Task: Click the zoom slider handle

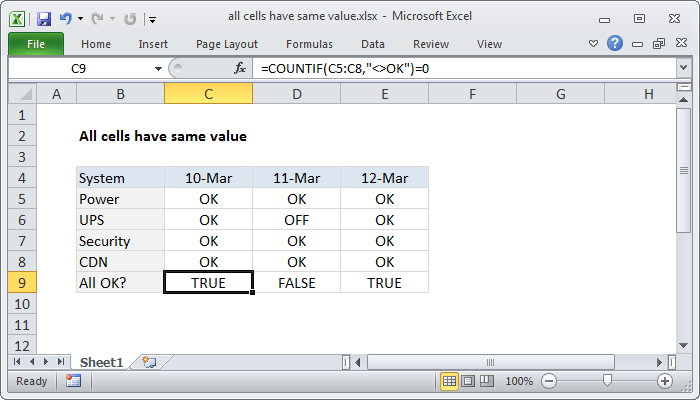Action: tap(608, 381)
